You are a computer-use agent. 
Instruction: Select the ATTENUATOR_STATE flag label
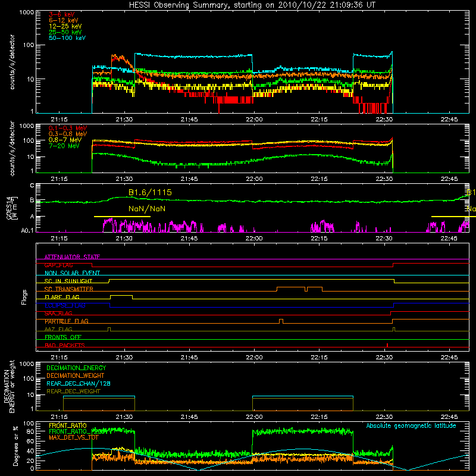tap(72, 257)
